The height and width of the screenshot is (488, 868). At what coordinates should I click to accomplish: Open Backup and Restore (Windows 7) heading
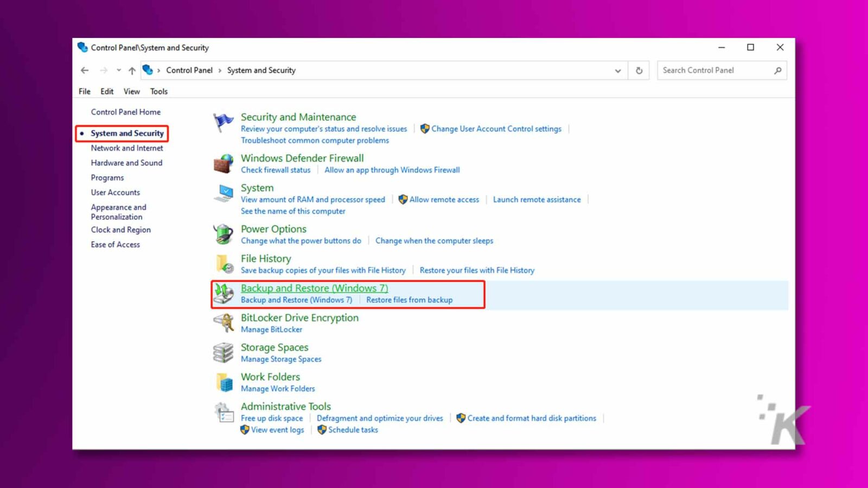315,288
